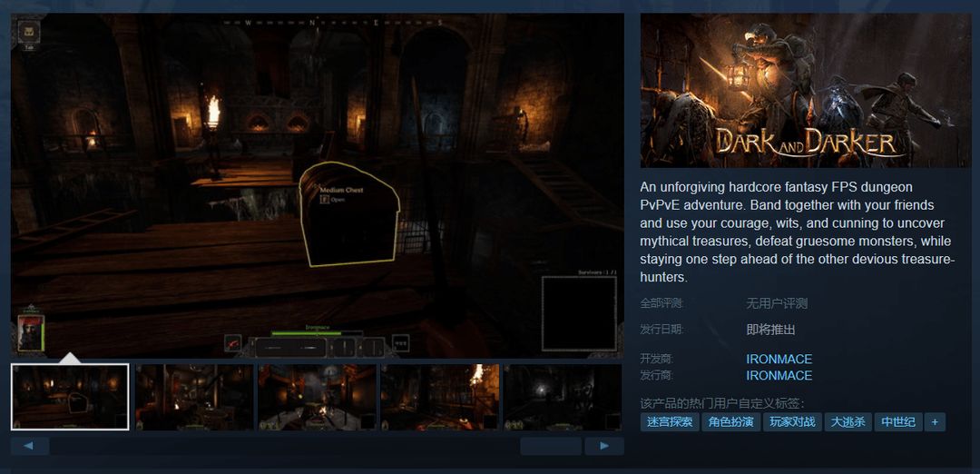Open publisher IRONMACE link next to 发行商
This screenshot has width=980, height=474.
pos(779,375)
